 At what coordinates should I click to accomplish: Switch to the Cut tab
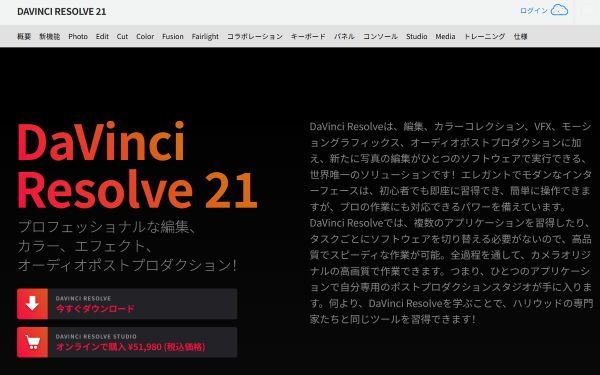(122, 36)
